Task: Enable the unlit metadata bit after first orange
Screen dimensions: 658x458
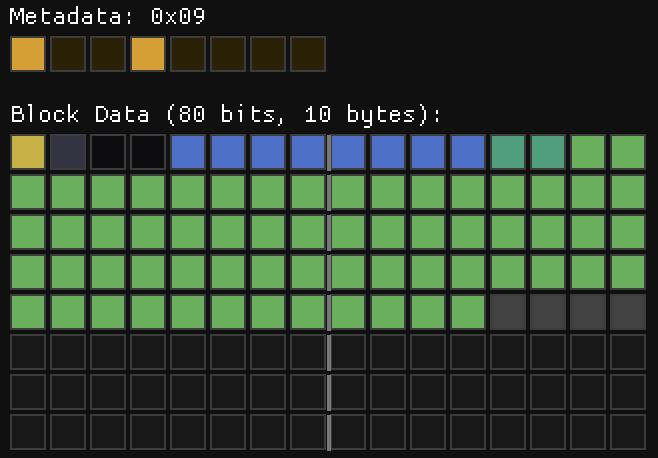Action: (x=68, y=54)
